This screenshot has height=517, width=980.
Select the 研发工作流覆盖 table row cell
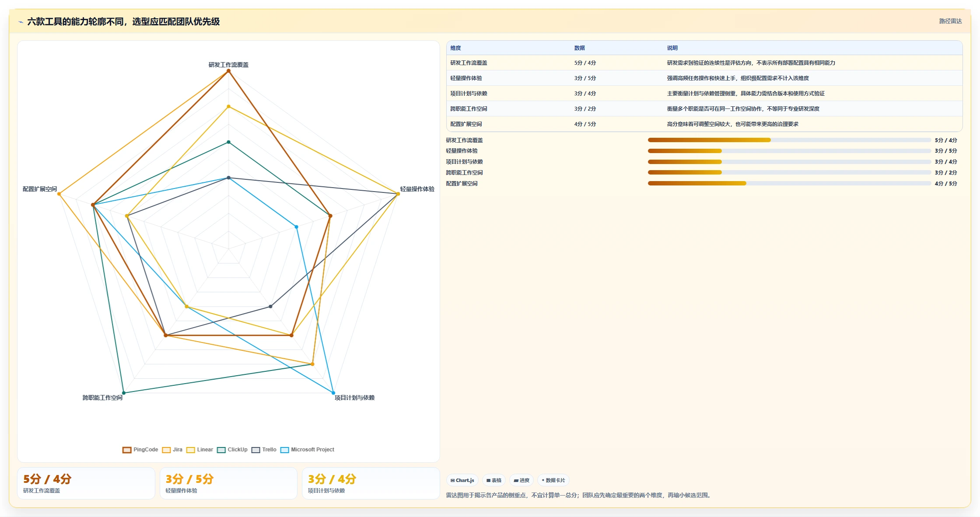click(469, 63)
